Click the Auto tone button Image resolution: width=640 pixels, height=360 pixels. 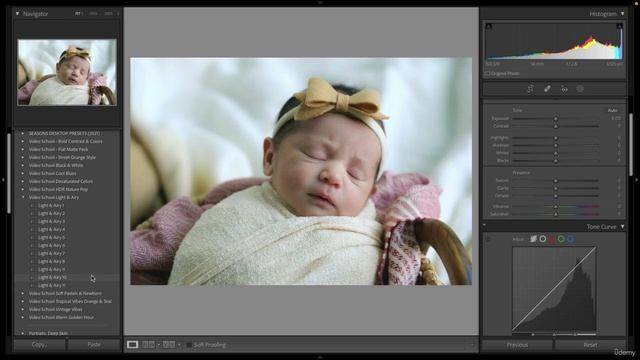coord(613,110)
